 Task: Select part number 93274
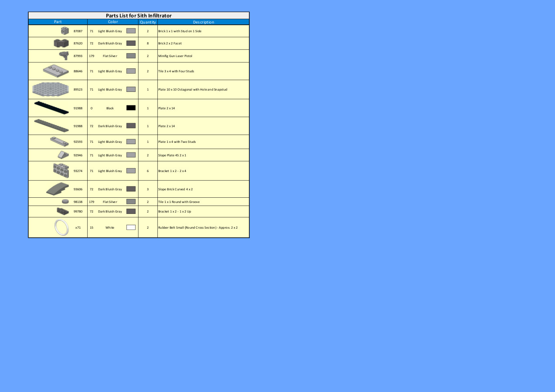78,171
